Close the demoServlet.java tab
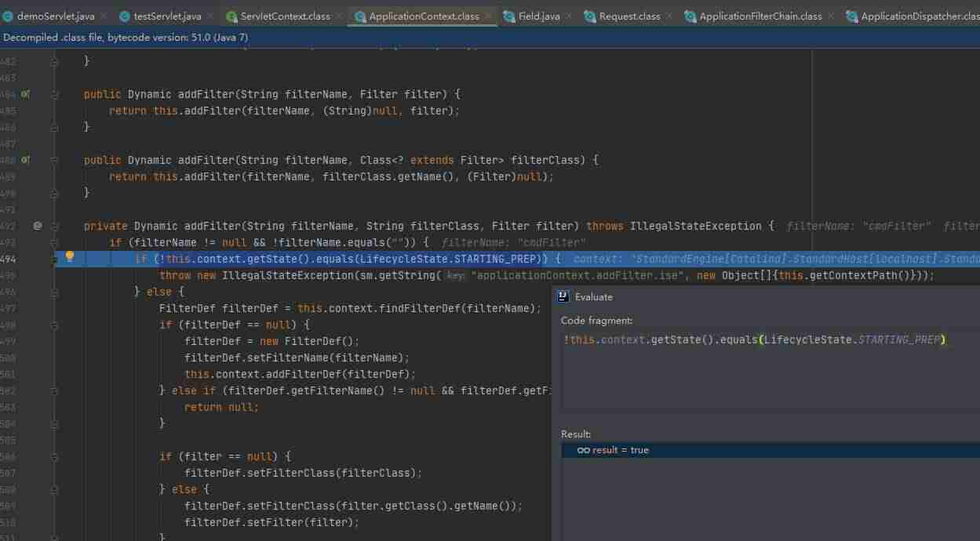Viewport: 980px width, 541px height. coord(104,16)
